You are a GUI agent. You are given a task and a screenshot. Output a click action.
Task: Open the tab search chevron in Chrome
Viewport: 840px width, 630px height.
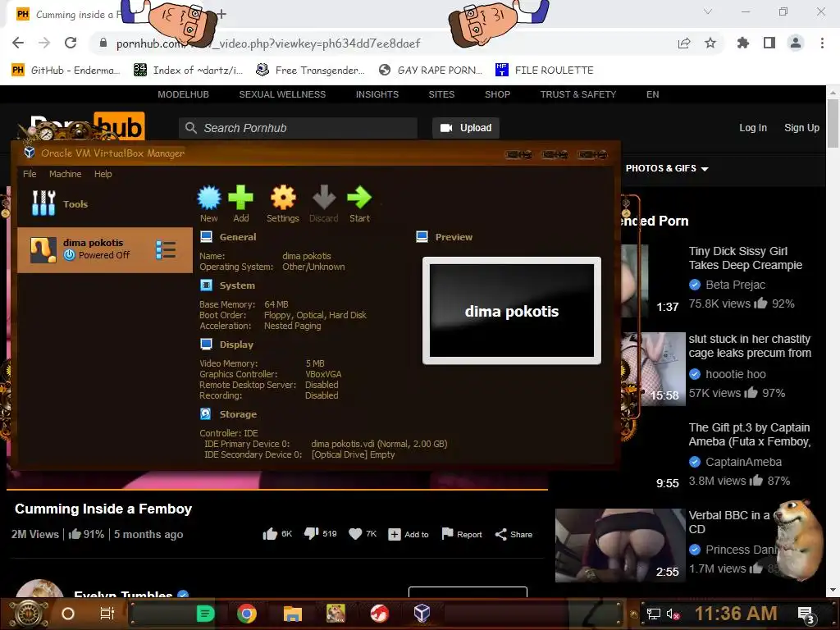pos(708,11)
